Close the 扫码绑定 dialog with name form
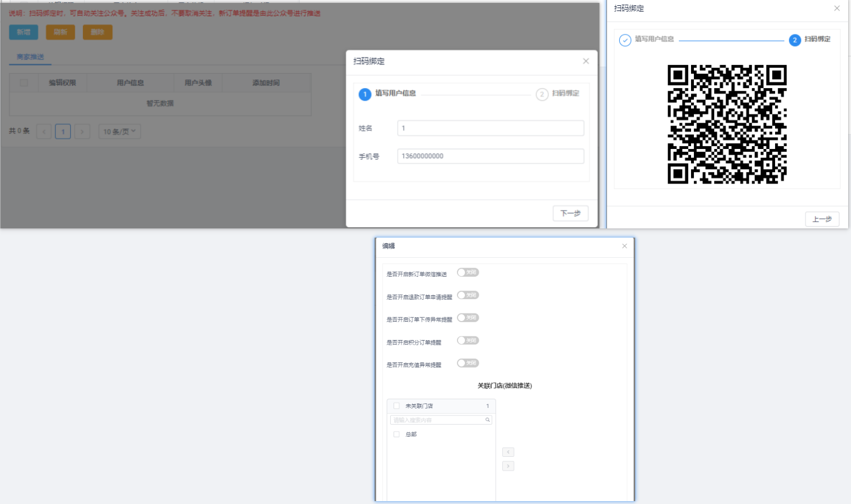This screenshot has width=851, height=504. (x=586, y=61)
